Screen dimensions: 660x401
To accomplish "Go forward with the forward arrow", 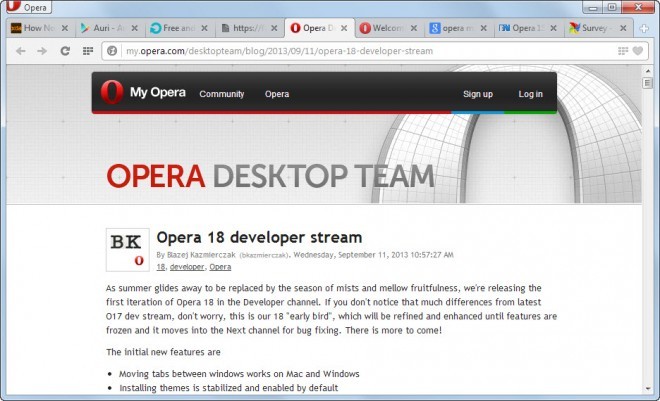I will tap(42, 51).
